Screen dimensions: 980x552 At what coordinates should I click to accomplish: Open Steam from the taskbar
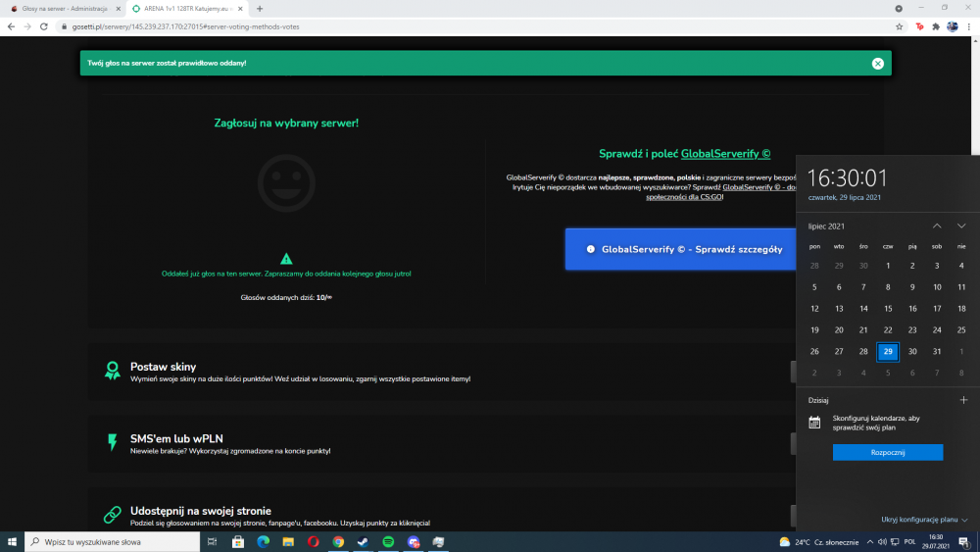pos(364,541)
